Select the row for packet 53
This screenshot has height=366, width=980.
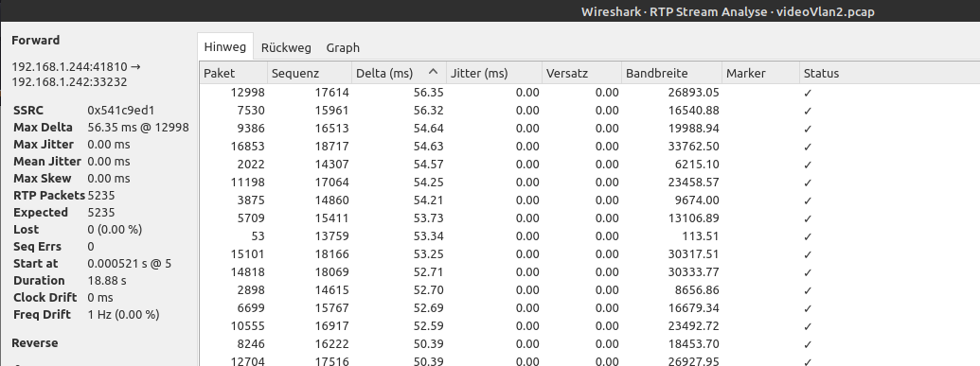click(589, 236)
